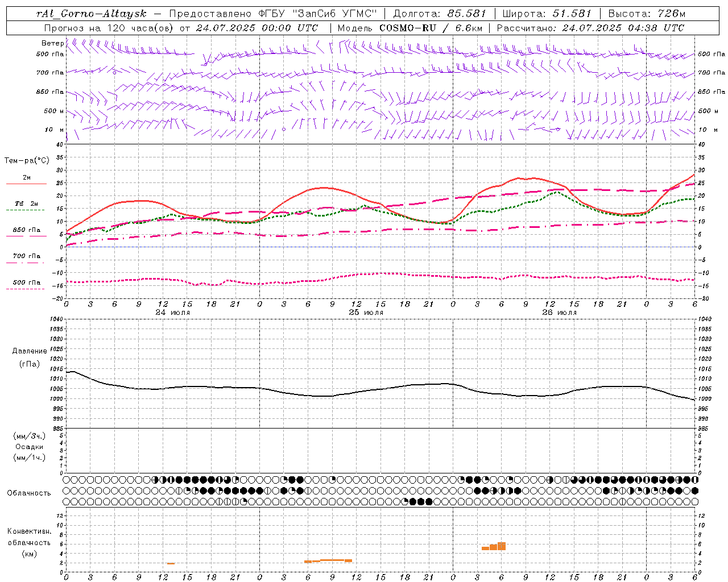Click the Долгота: 85.581 header value
This screenshot has width=728, height=582.
tap(440, 14)
